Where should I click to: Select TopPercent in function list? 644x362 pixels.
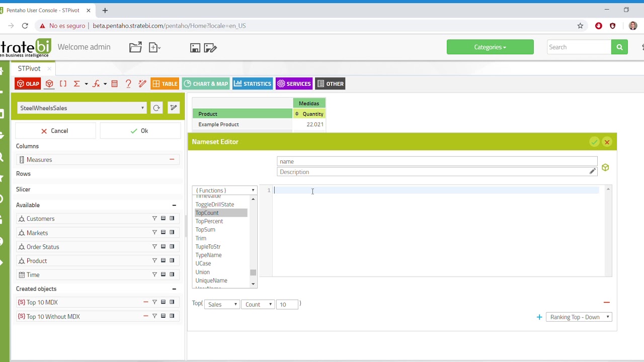(x=209, y=221)
